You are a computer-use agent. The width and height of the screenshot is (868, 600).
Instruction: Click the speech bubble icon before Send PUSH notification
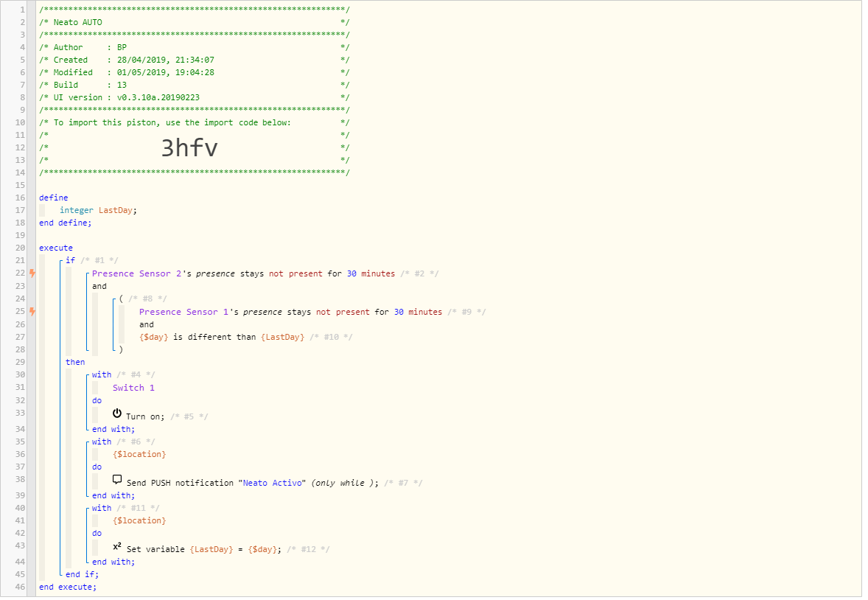coord(117,480)
